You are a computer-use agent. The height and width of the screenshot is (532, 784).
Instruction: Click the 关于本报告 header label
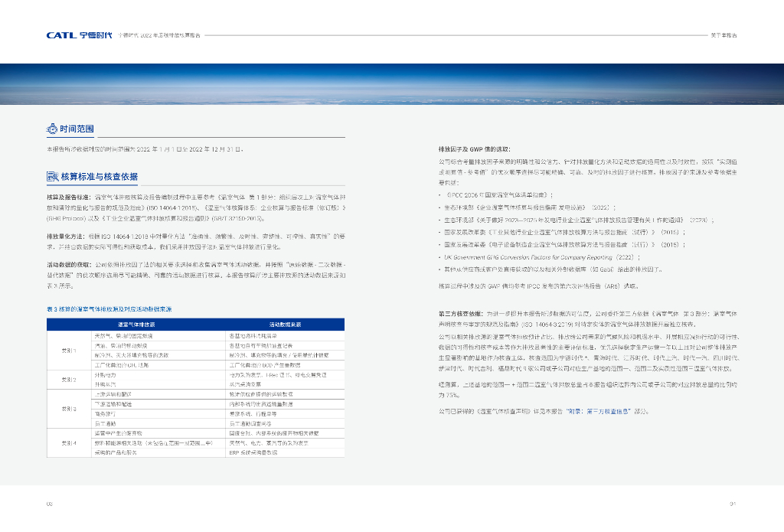pyautogui.click(x=724, y=35)
